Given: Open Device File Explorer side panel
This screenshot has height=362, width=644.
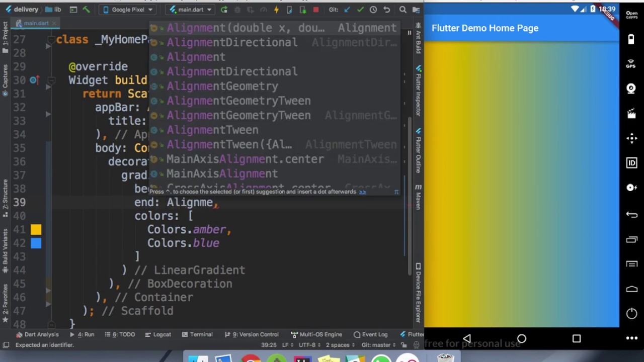Looking at the screenshot, I should click(418, 293).
